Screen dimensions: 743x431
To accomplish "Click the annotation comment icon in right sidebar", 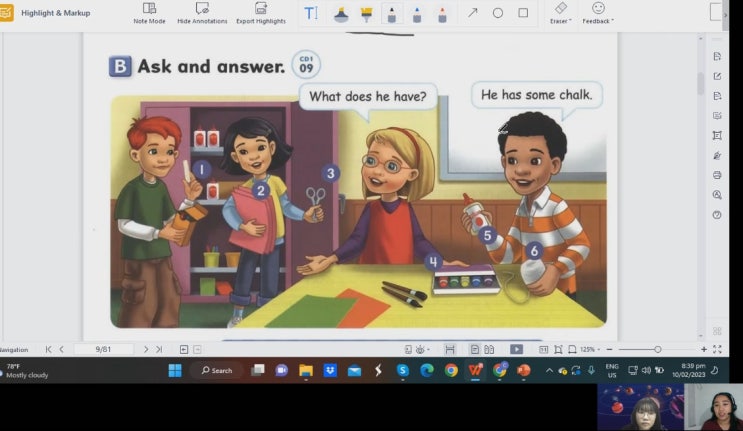I will [717, 116].
